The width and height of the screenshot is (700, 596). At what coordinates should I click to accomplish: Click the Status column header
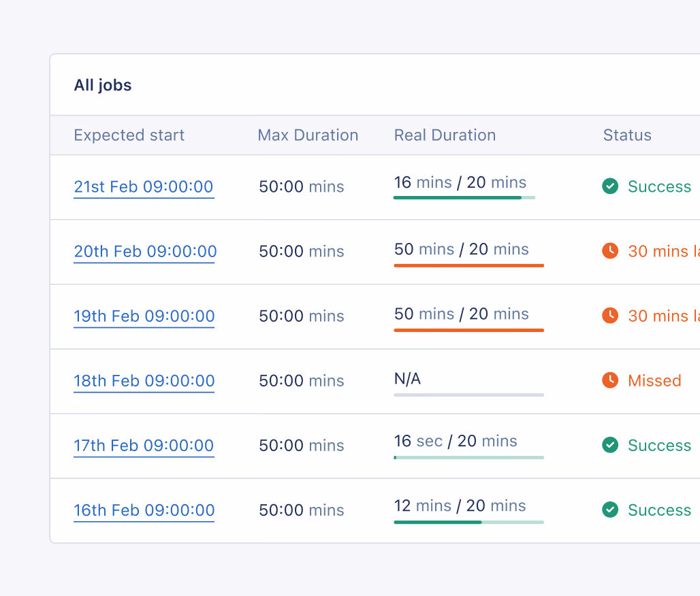click(627, 135)
